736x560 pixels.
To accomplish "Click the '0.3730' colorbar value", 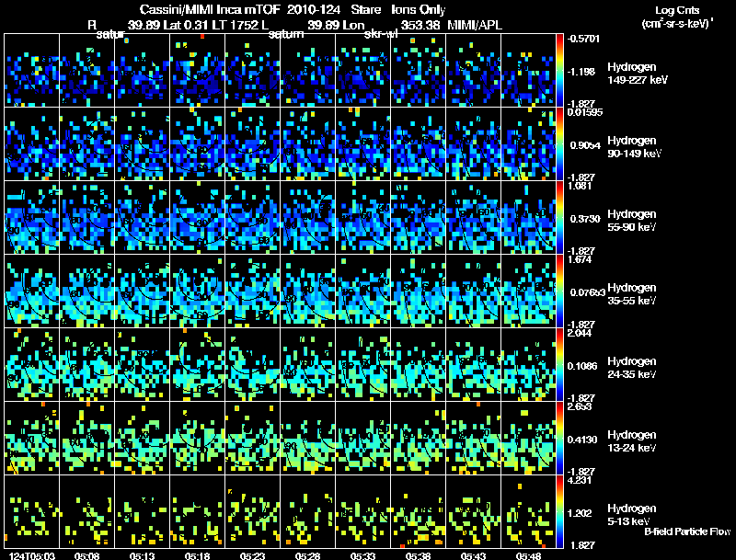I will pyautogui.click(x=585, y=219).
